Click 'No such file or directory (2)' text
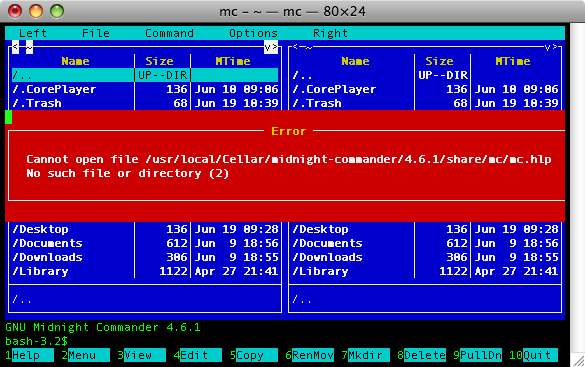585x367 pixels. tap(128, 173)
